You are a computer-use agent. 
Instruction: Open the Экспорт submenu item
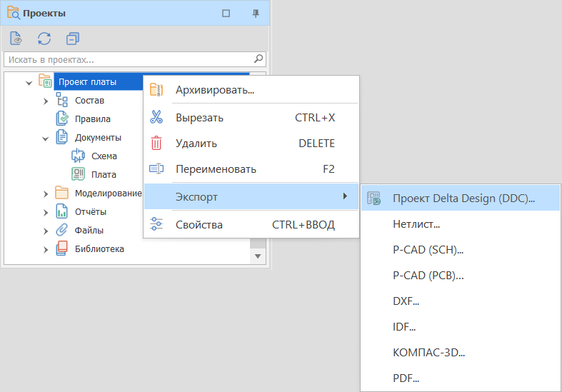coord(251,196)
